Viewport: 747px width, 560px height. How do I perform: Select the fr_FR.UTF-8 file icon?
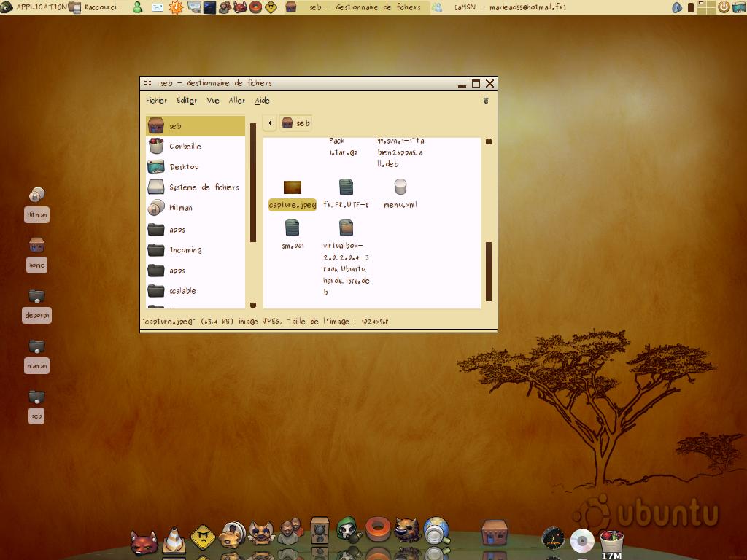[x=346, y=187]
